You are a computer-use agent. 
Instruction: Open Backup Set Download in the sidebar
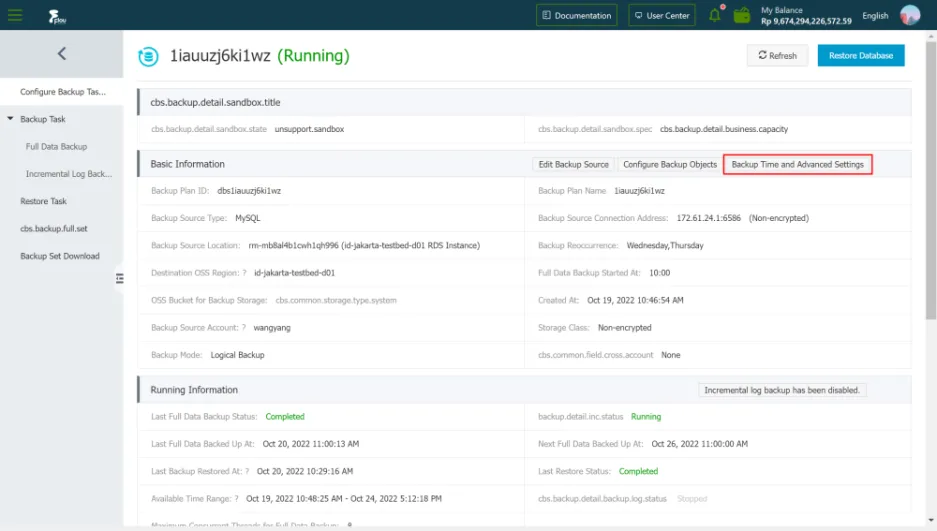coord(60,256)
